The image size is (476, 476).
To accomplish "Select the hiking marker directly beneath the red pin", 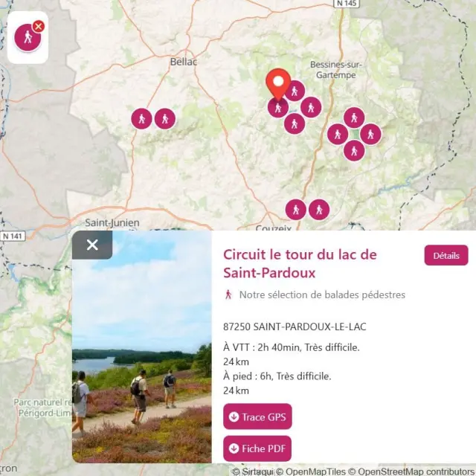I will [x=277, y=109].
